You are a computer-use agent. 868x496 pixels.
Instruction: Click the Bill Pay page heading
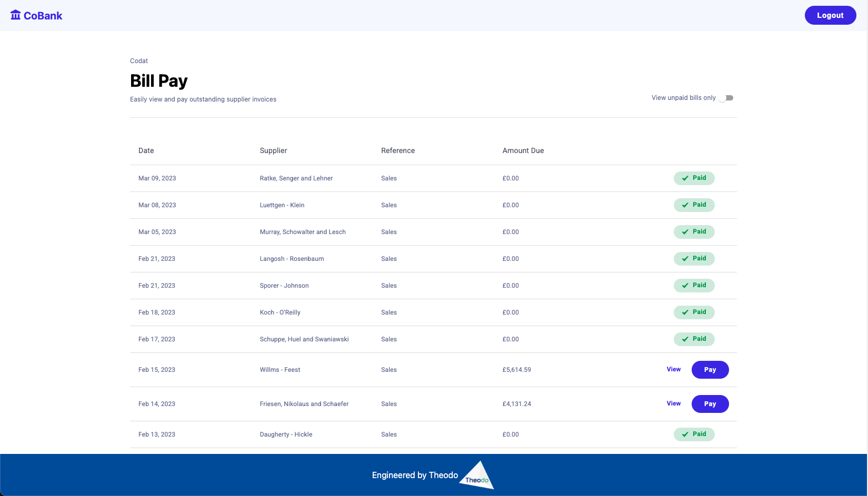point(159,81)
